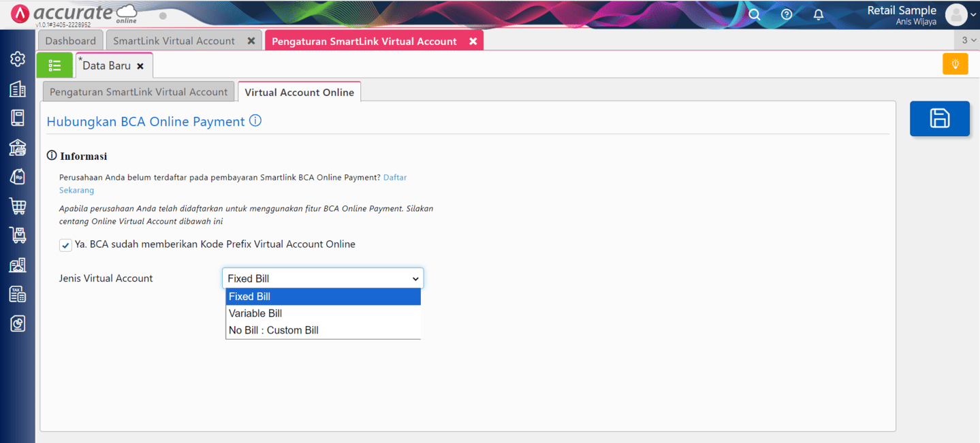
Task: Close the SmartLink Virtual Account tab
Action: [251, 41]
